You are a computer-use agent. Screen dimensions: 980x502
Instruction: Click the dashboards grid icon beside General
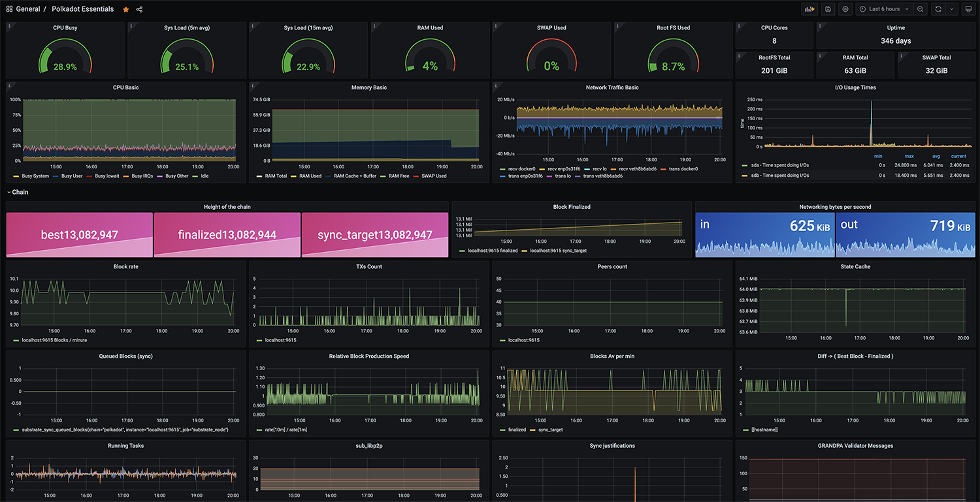[9, 9]
